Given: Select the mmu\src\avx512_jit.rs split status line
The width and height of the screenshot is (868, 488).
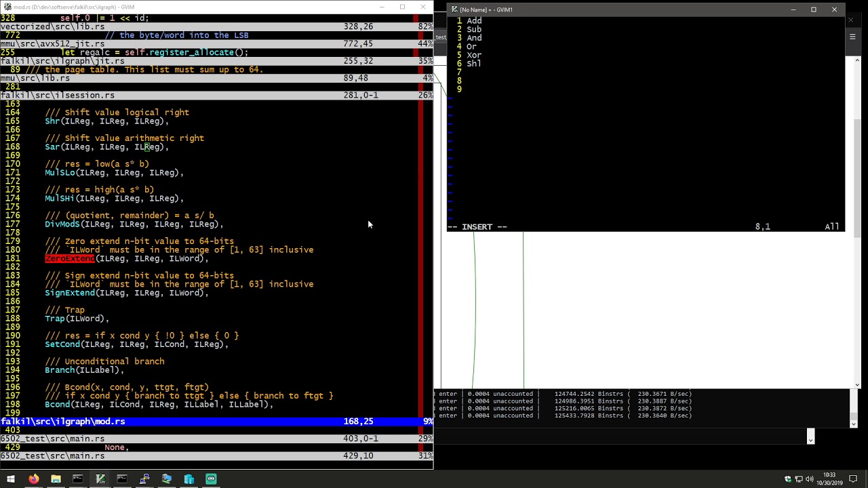Looking at the screenshot, I should pos(216,43).
